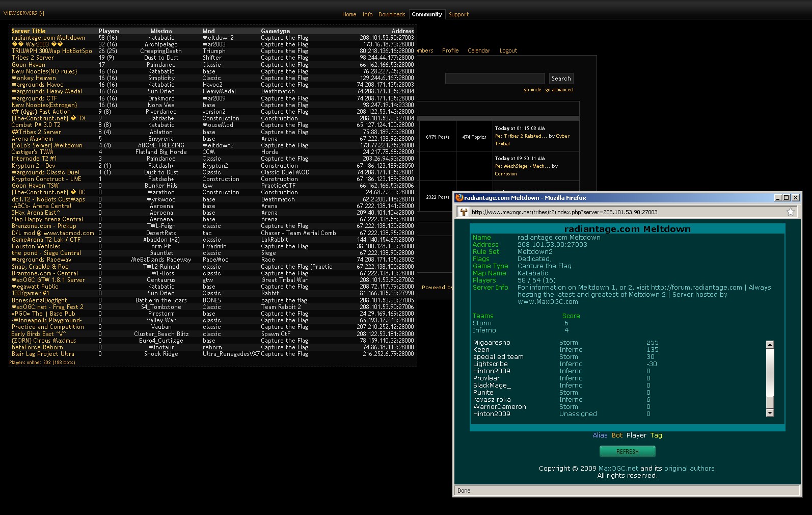
Task: Open the Blair Lag Project Ultra server
Action: point(43,354)
